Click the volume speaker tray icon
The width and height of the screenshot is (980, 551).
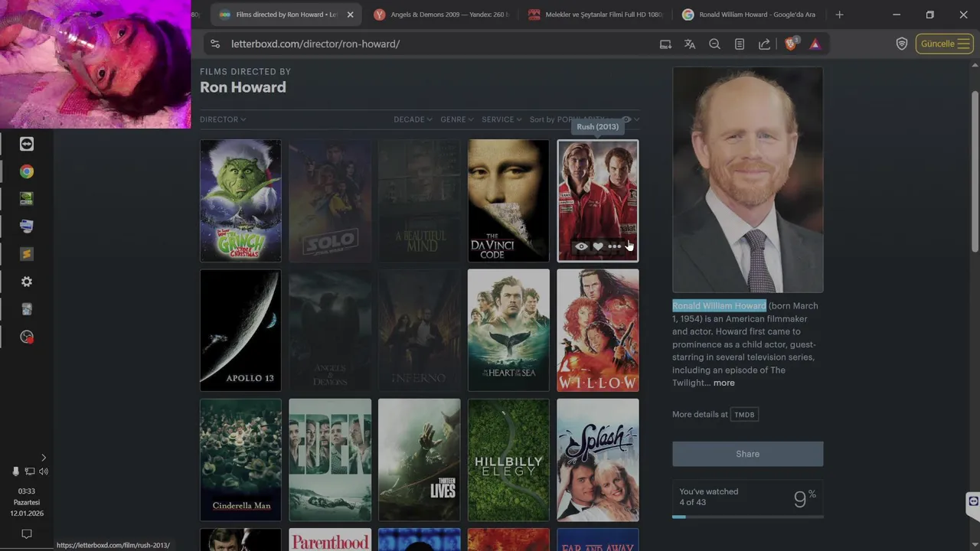point(44,471)
